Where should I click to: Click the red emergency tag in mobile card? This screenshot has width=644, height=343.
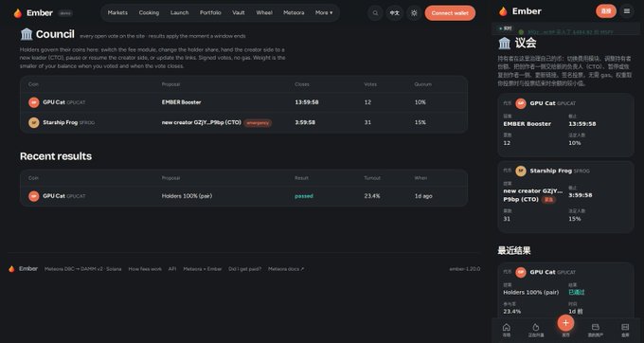pos(548,200)
